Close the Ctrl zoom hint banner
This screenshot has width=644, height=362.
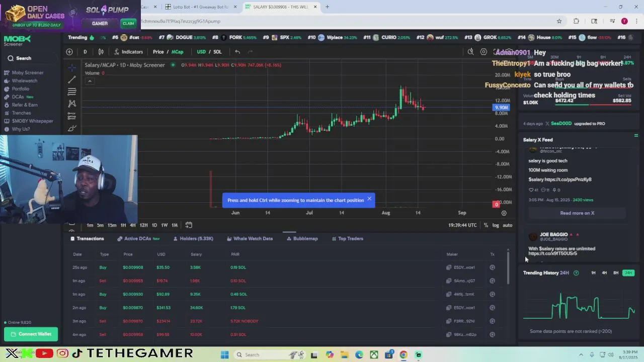click(369, 199)
